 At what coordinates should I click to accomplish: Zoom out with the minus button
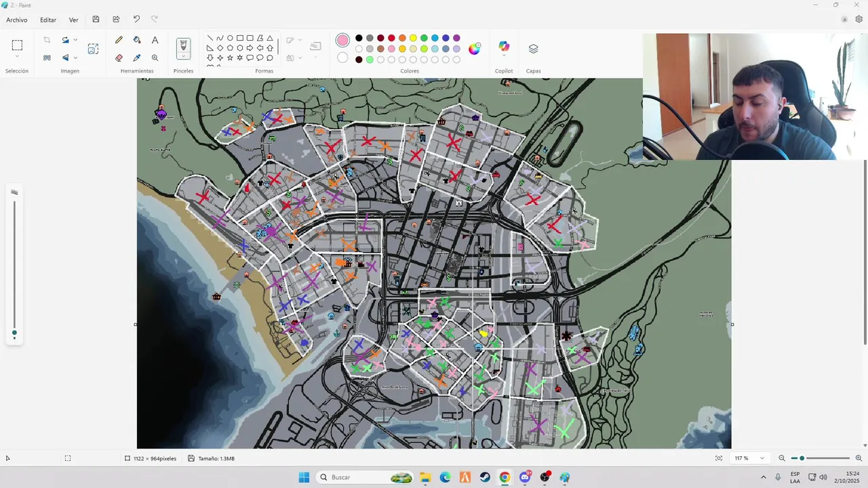click(781, 458)
